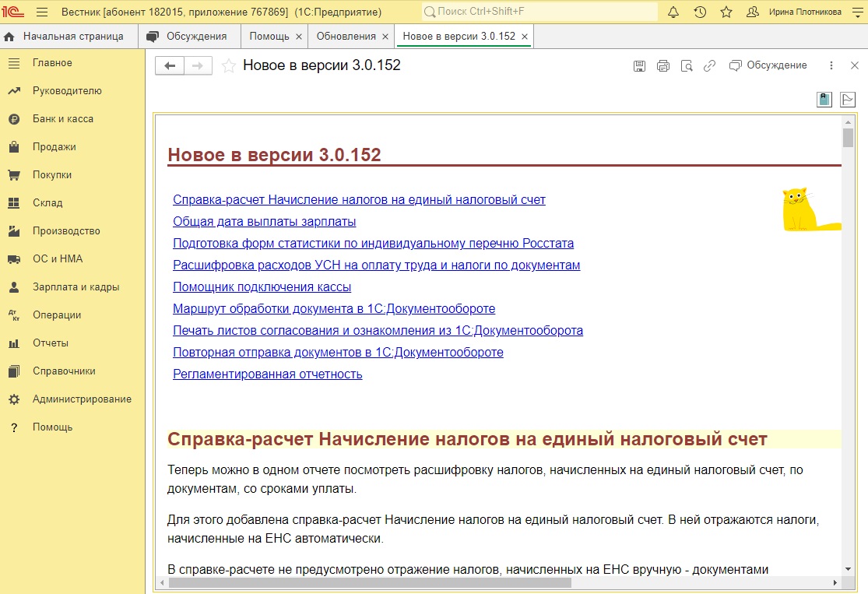The image size is (868, 594).
Task: Click the scroll up arrow
Action: (848, 121)
